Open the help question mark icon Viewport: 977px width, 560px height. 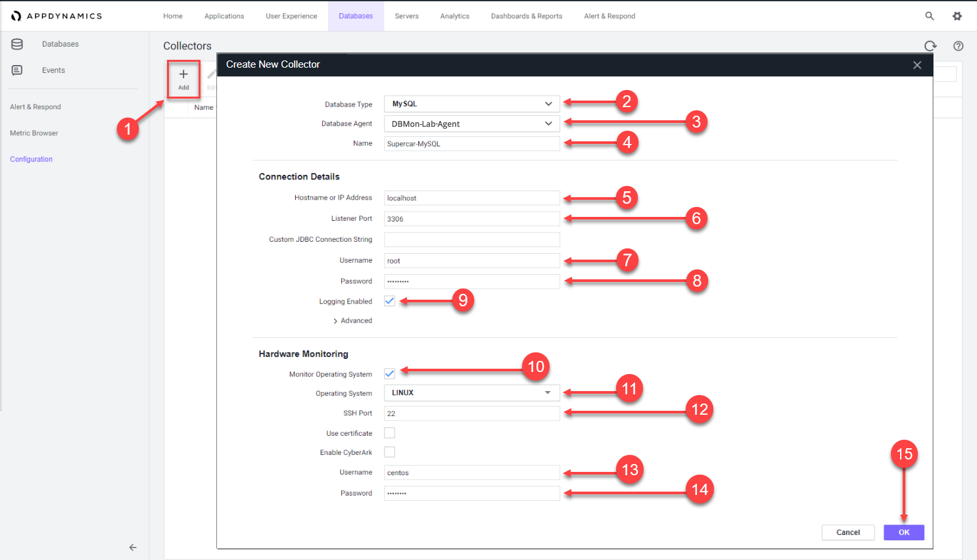959,46
